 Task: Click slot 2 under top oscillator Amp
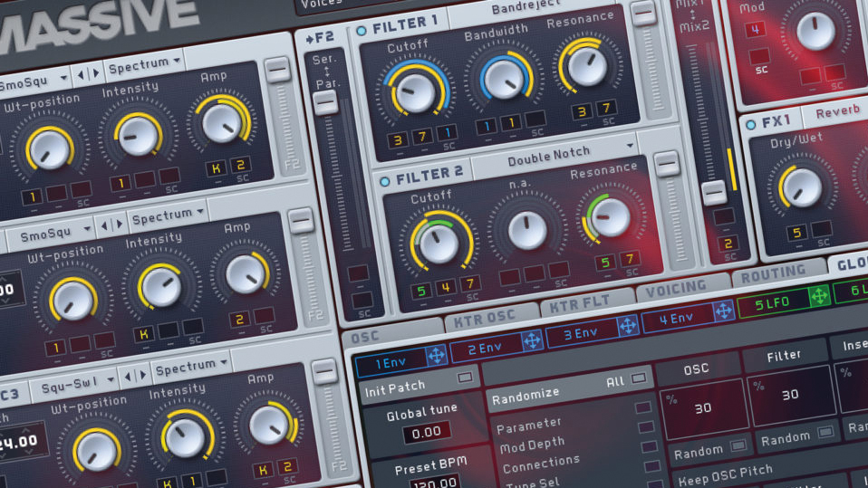pyautogui.click(x=240, y=165)
